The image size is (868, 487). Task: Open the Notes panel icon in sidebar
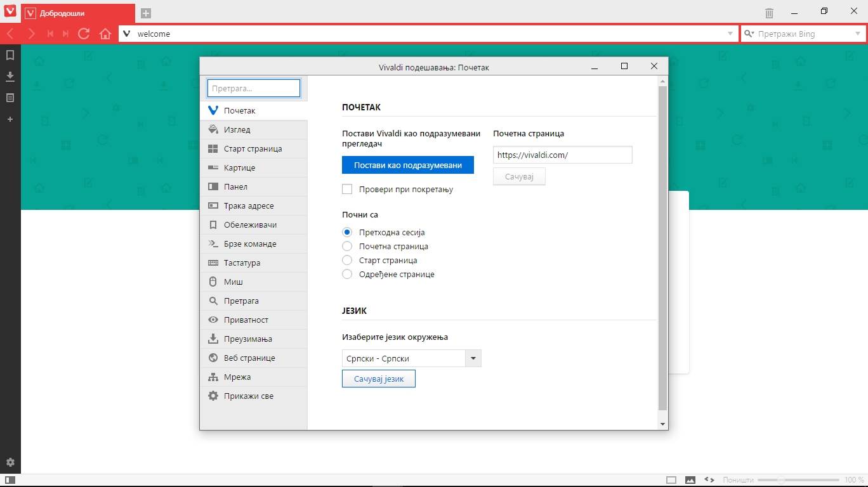[x=10, y=98]
